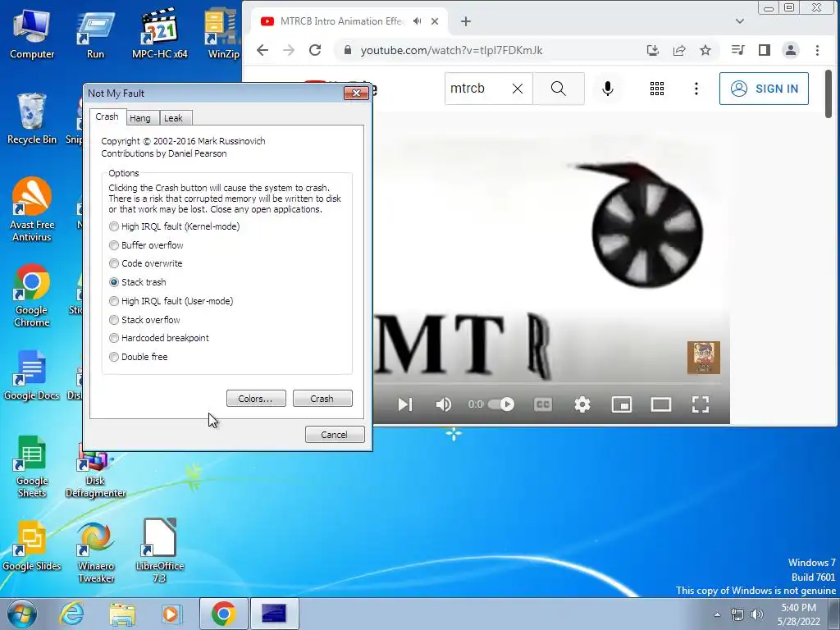Click the Colors... button

point(256,399)
